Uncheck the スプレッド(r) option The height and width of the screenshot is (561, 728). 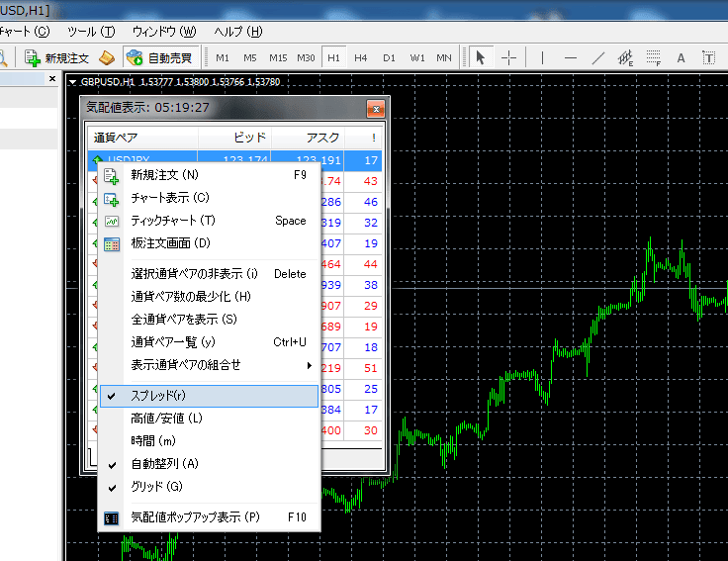(x=210, y=396)
